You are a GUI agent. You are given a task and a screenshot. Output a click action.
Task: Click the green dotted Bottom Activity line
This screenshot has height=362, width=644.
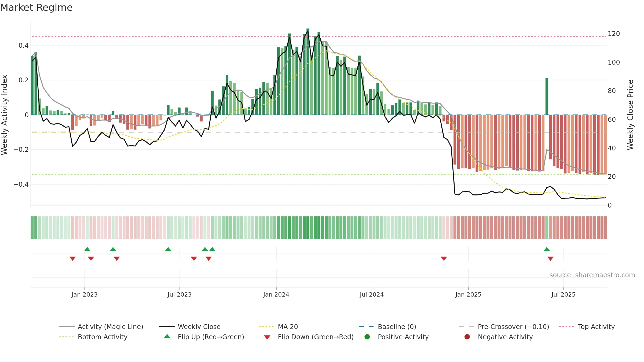319,175
